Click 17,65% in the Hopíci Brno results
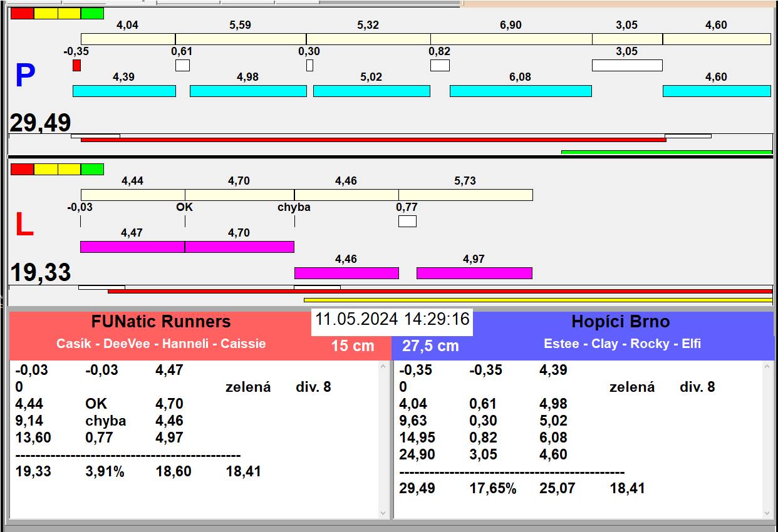The height and width of the screenshot is (532, 778). tap(493, 488)
